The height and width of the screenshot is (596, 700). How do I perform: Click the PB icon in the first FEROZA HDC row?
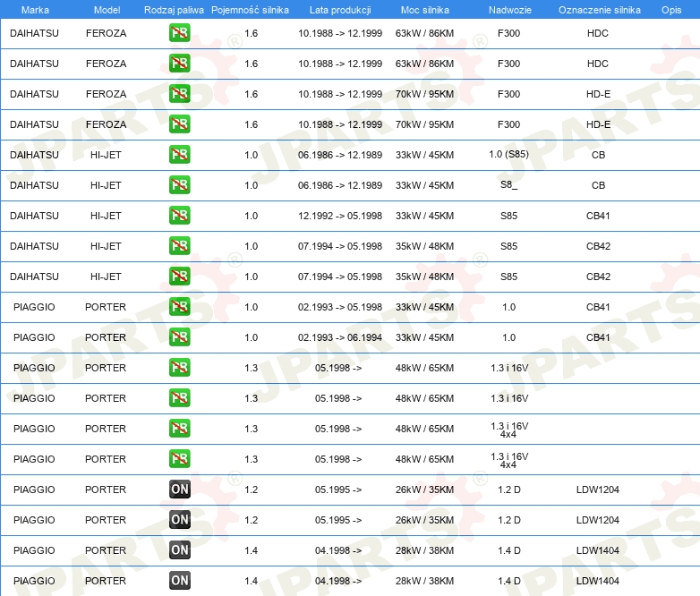(x=179, y=33)
